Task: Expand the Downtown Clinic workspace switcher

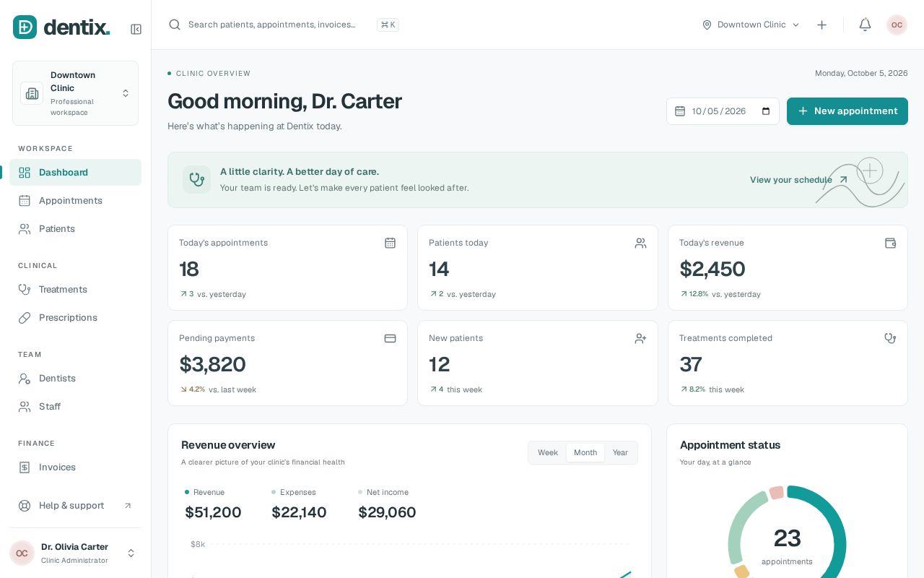Action: (75, 93)
